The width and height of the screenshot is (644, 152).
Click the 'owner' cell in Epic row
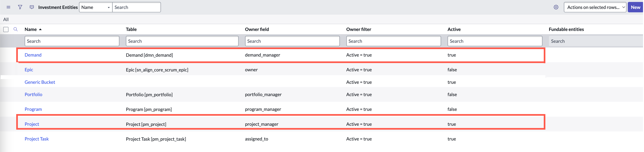coord(251,70)
